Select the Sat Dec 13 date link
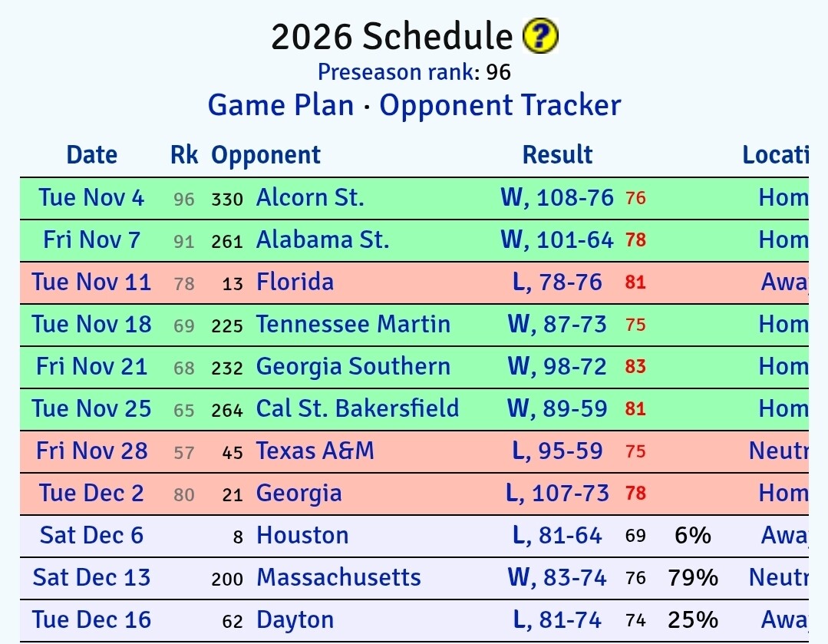This screenshot has width=828, height=644. coord(91,577)
